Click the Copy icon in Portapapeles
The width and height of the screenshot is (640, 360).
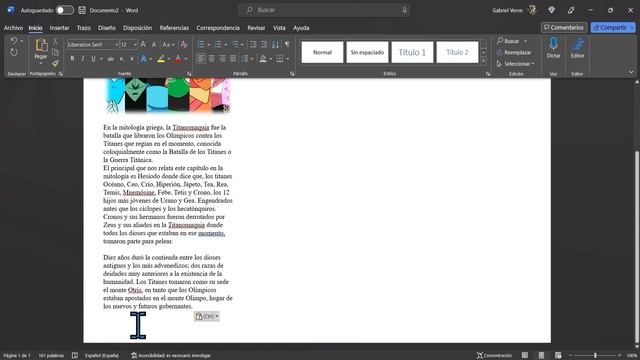[x=56, y=53]
